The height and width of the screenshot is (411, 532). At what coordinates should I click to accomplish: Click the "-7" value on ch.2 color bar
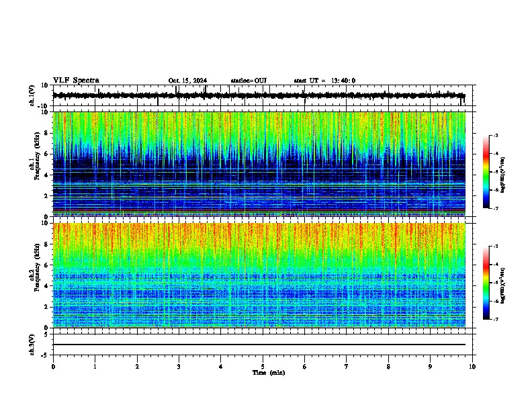pyautogui.click(x=496, y=319)
